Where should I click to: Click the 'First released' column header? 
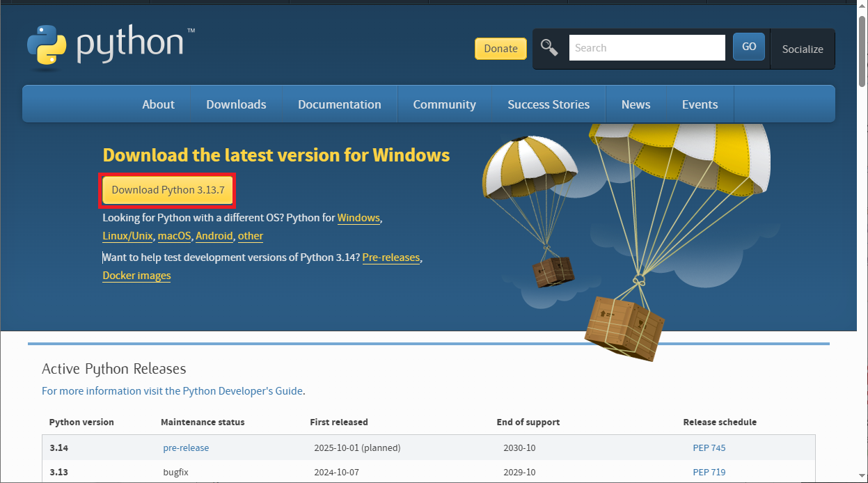pos(339,422)
